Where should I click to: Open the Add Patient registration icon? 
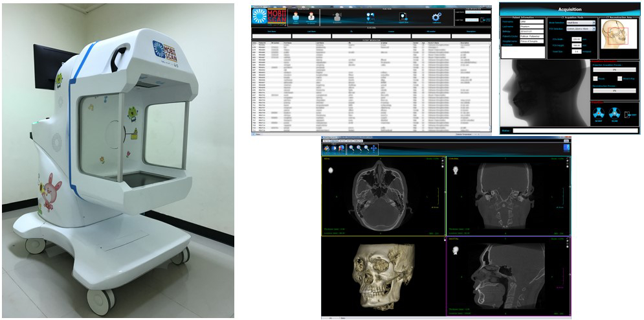296,16
